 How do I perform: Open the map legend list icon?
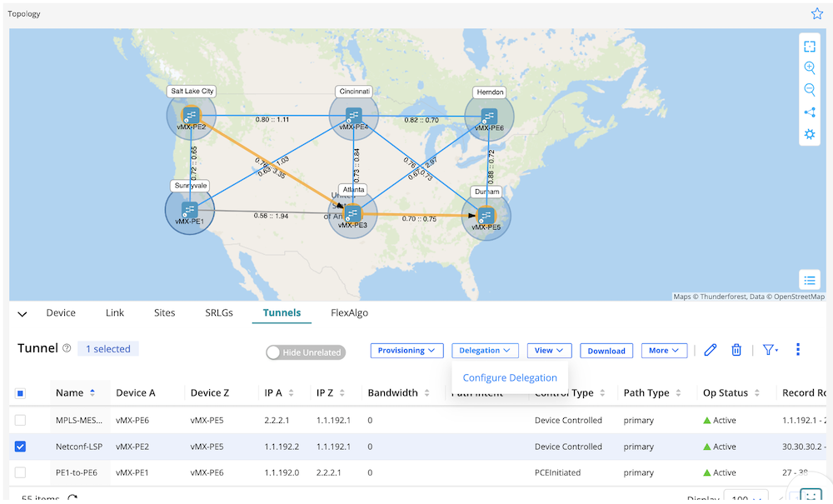pos(809,280)
